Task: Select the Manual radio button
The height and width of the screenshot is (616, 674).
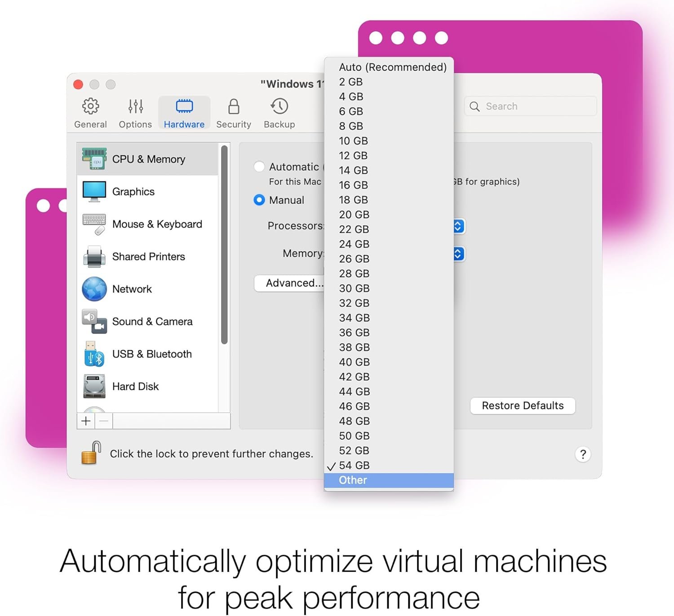Action: point(259,200)
